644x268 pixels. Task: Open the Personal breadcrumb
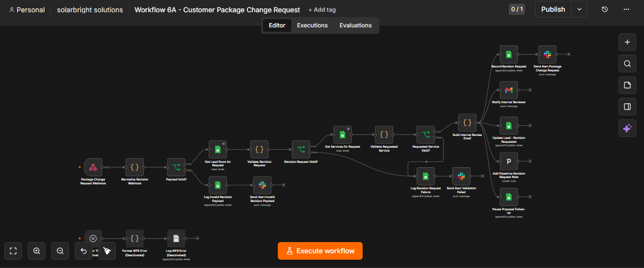click(27, 10)
